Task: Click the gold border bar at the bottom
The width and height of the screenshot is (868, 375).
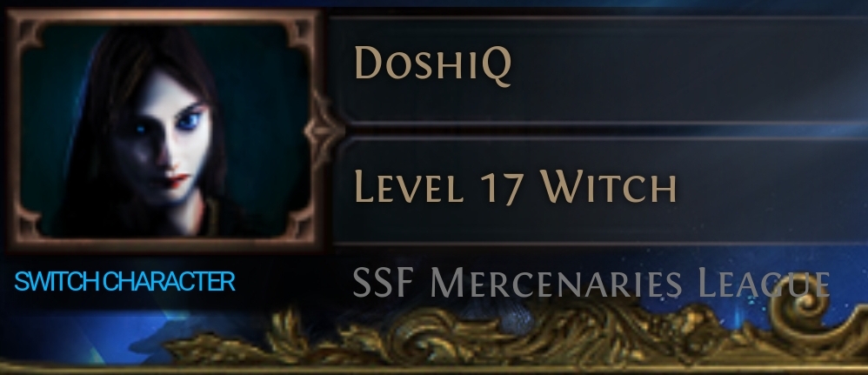Action: click(x=434, y=368)
